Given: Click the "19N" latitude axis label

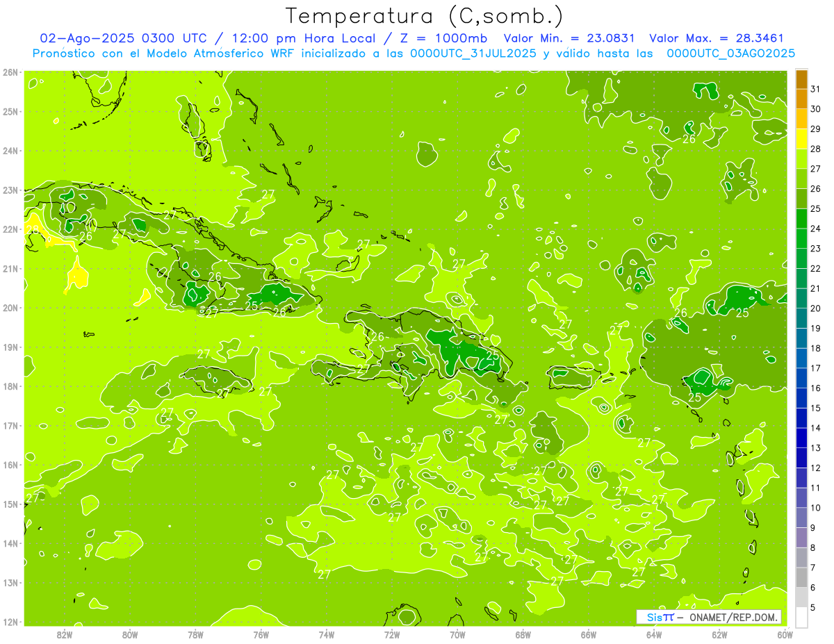Looking at the screenshot, I should pyautogui.click(x=10, y=347).
